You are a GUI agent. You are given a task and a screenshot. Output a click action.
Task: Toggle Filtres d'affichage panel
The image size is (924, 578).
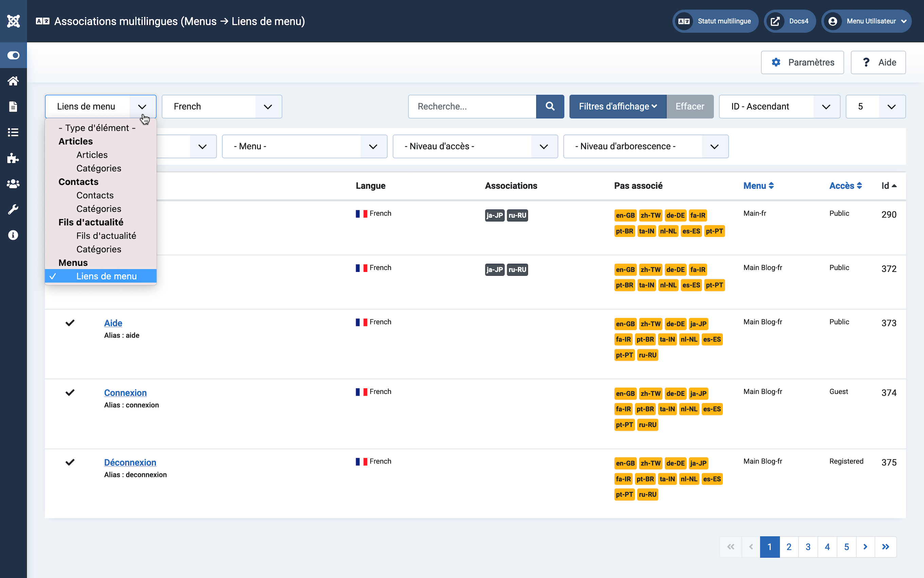[x=618, y=106]
